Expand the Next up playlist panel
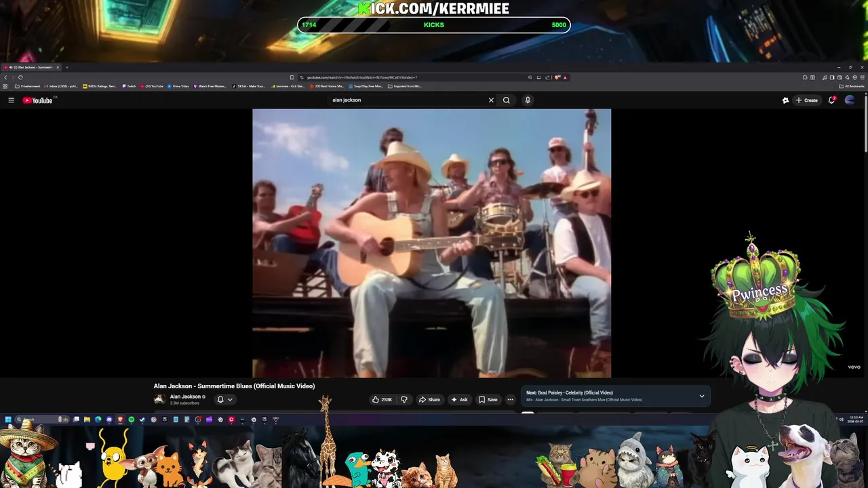This screenshot has height=488, width=868. pyautogui.click(x=702, y=396)
